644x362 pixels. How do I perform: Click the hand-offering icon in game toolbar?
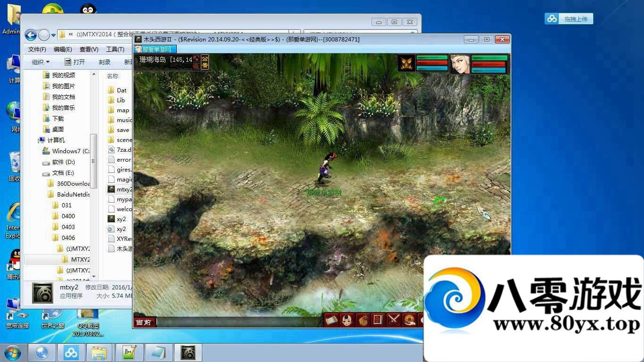(409, 320)
